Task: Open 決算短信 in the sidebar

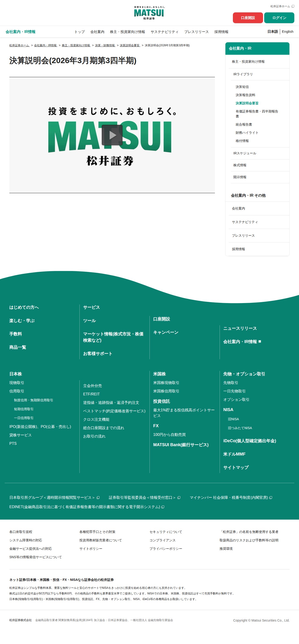Action: pos(242,87)
